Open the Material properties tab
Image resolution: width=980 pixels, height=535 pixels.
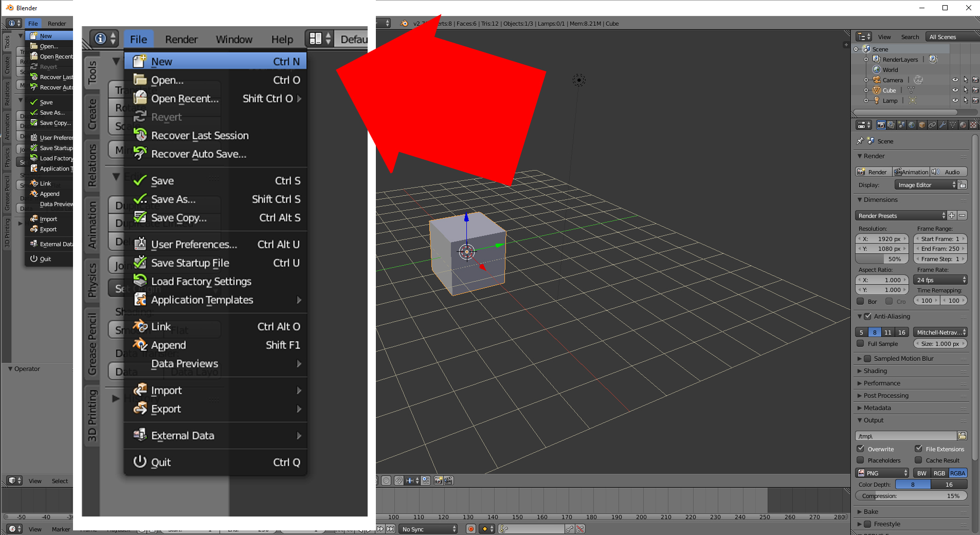(963, 125)
